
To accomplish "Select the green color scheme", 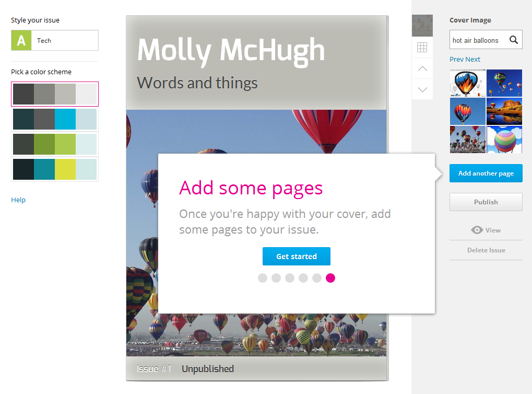I will click(55, 144).
